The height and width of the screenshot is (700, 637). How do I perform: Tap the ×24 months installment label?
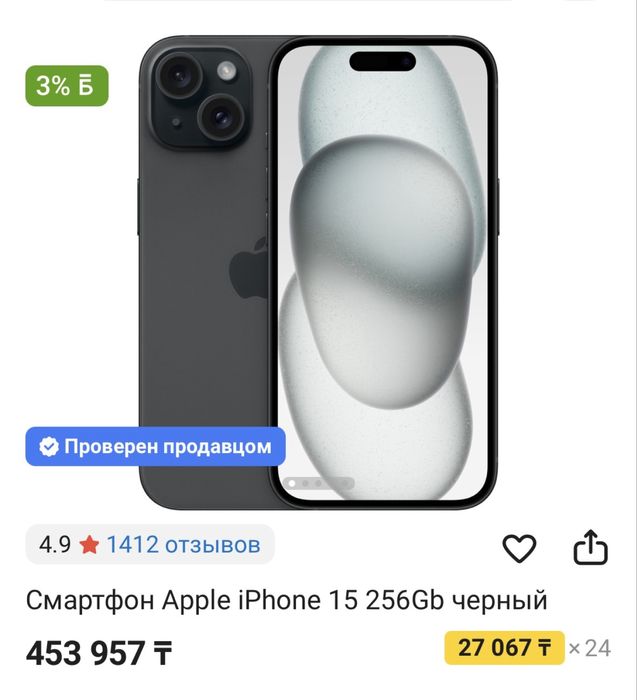pos(590,648)
